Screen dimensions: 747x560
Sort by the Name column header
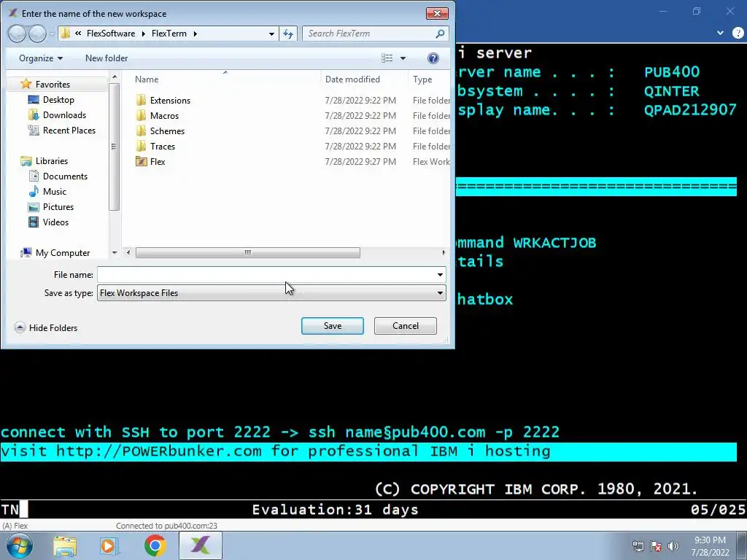point(222,79)
